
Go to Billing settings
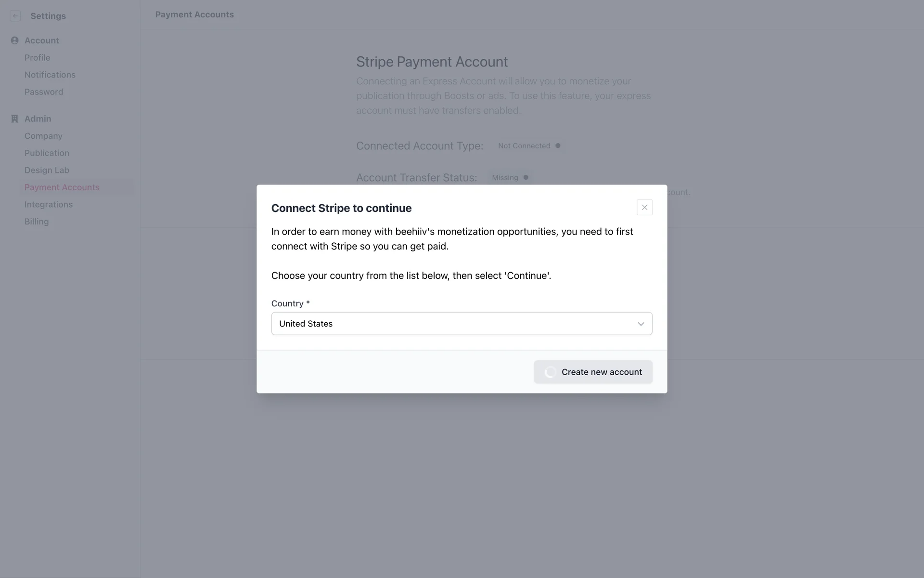(37, 222)
